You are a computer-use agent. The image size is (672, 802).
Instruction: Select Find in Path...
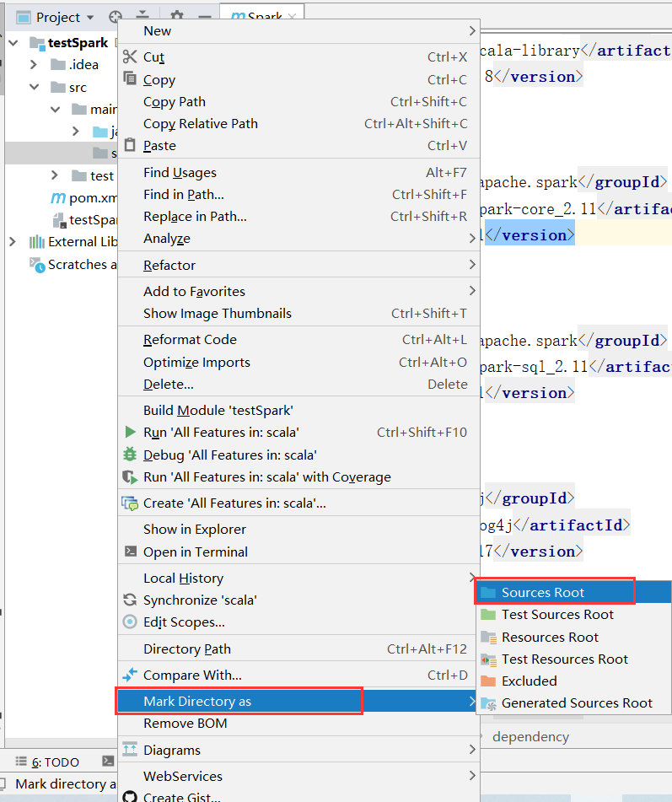point(298,195)
